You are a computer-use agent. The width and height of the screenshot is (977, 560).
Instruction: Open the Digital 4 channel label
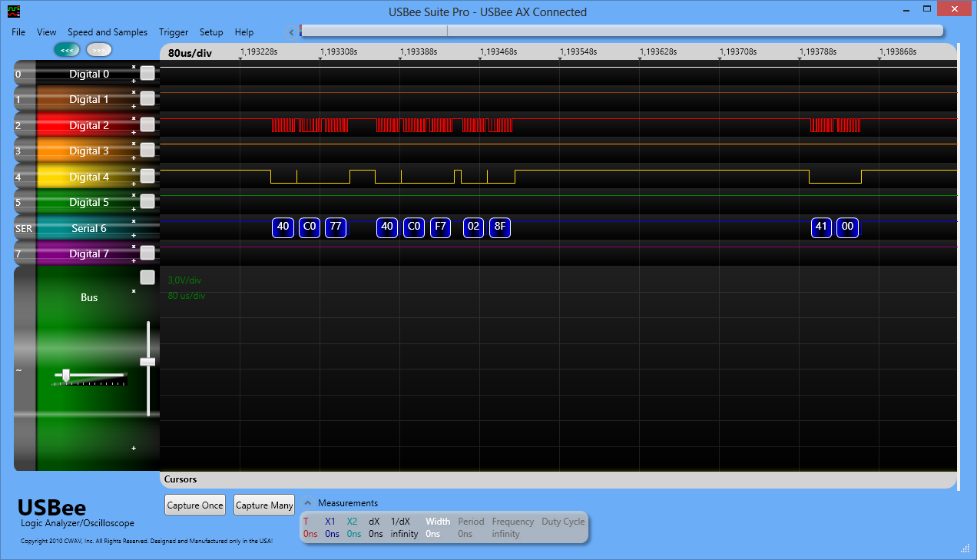coord(89,177)
